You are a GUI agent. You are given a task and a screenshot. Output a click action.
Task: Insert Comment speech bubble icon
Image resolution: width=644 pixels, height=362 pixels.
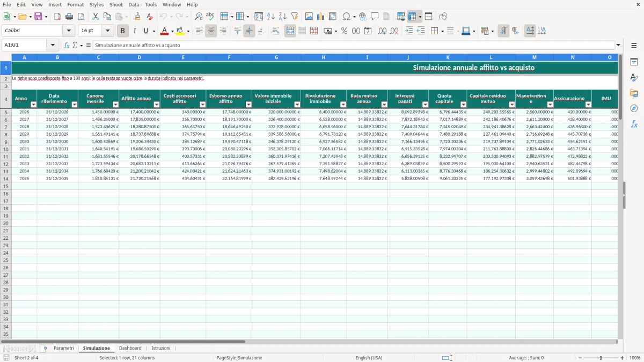[x=375, y=17]
